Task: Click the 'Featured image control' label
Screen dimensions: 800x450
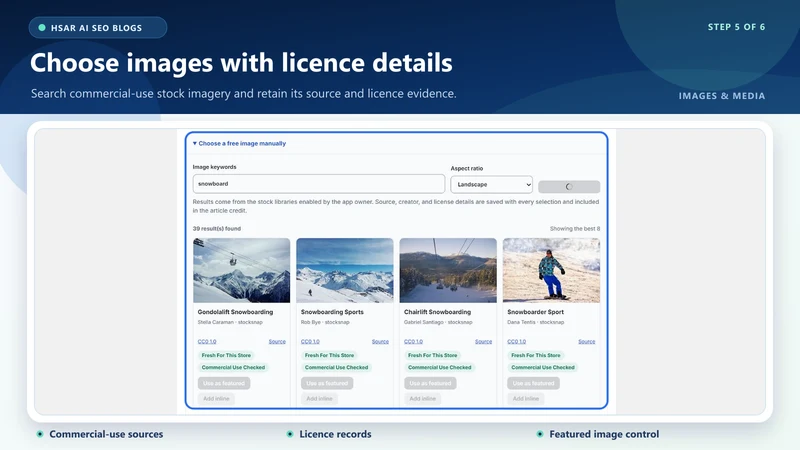Action: tap(604, 434)
